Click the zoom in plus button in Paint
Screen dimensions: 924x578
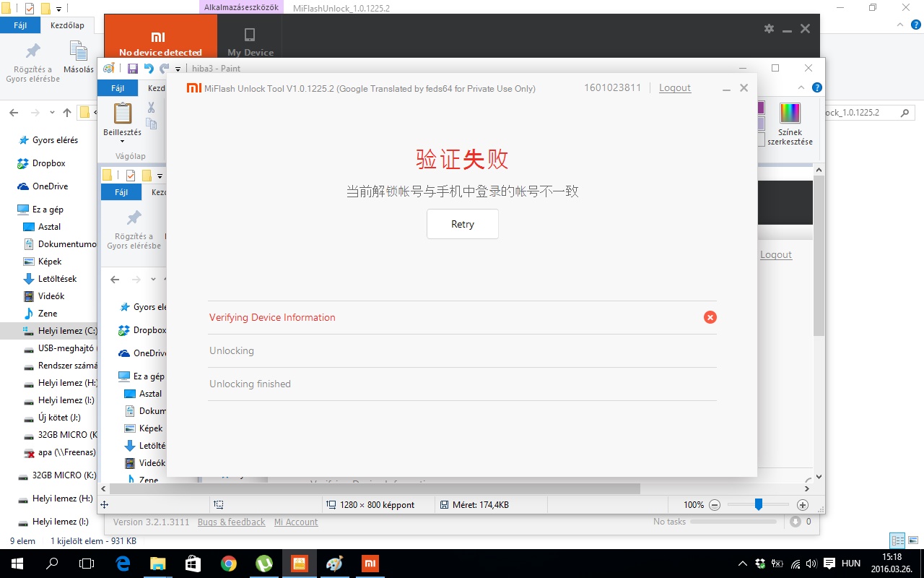803,505
